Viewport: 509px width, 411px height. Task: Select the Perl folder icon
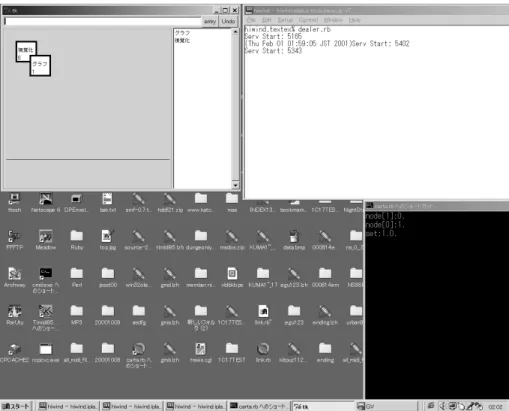coord(77,277)
